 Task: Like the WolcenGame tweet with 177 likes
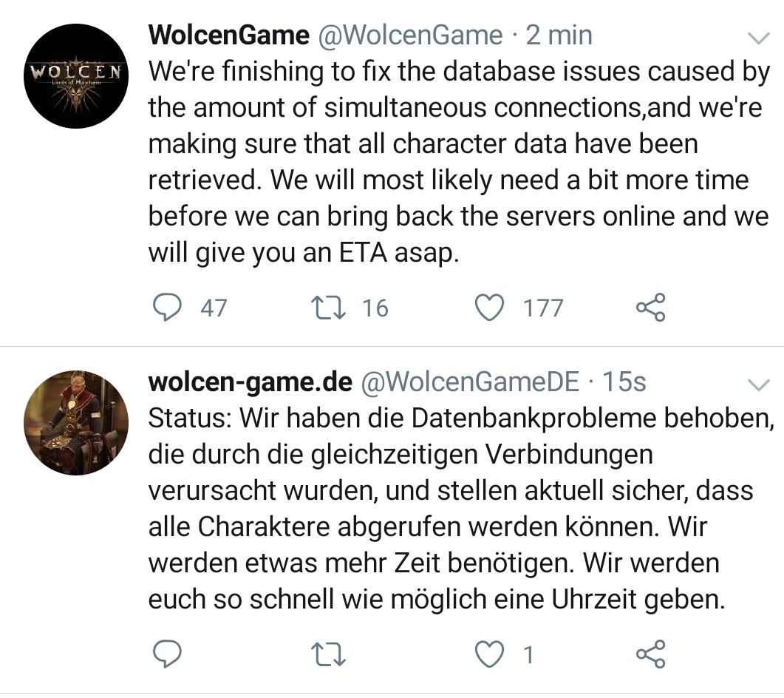tap(488, 307)
